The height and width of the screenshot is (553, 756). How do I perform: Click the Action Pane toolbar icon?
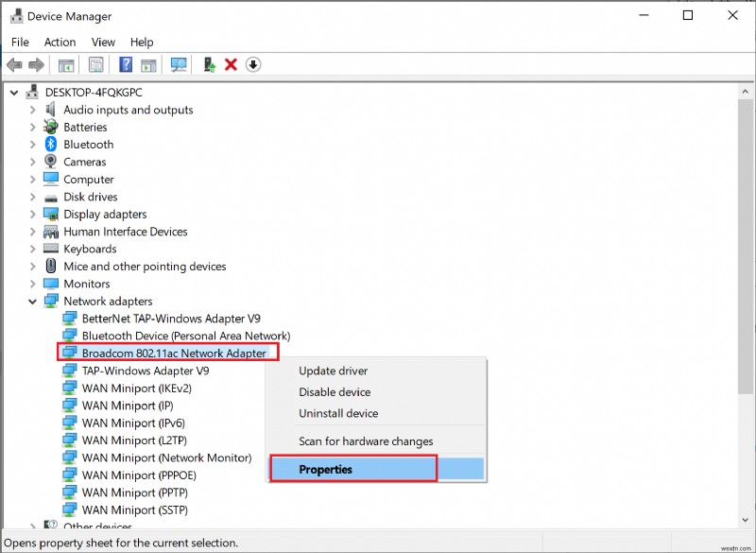point(148,64)
